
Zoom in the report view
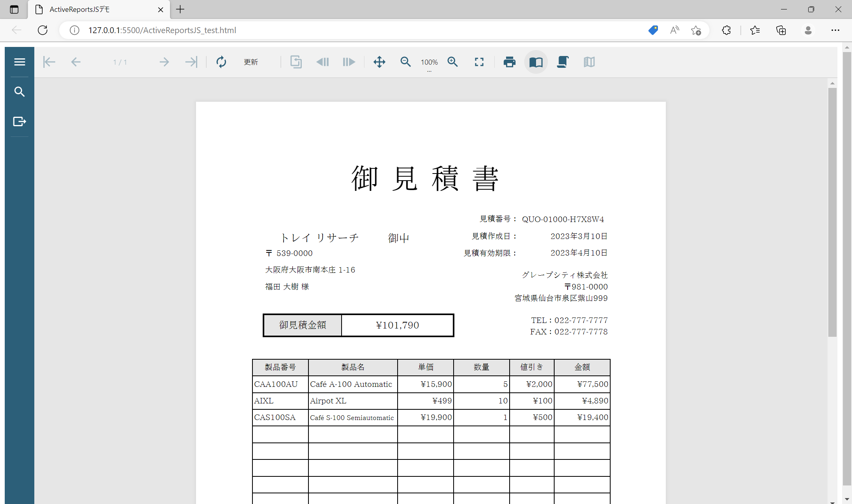(453, 62)
